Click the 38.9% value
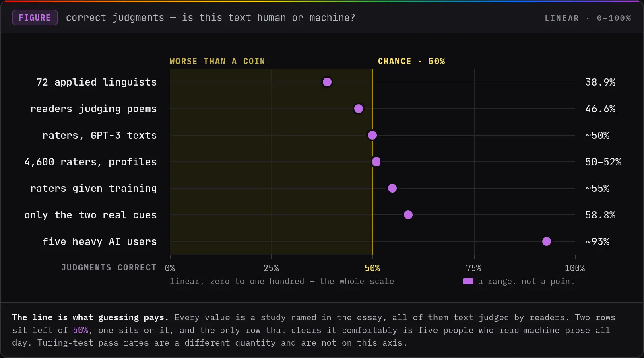644x358 pixels. (601, 82)
